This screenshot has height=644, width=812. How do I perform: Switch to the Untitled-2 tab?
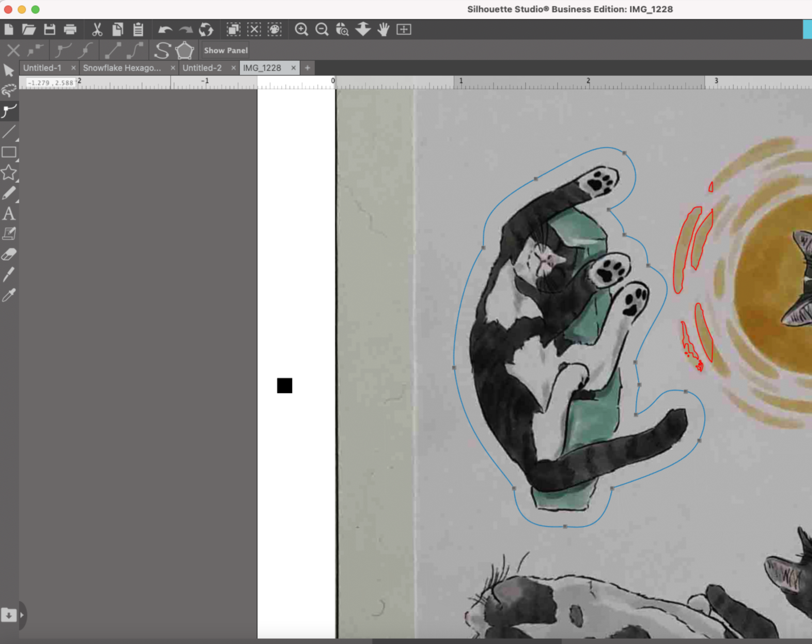[202, 68]
